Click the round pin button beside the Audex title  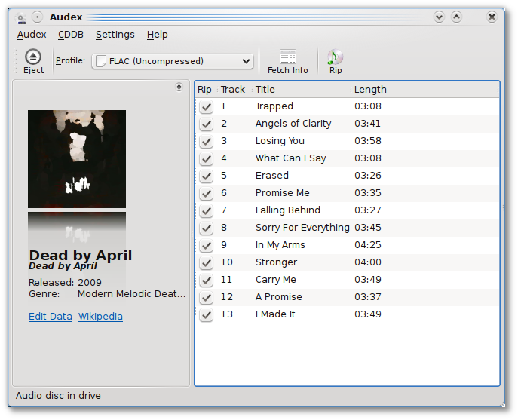pos(38,17)
